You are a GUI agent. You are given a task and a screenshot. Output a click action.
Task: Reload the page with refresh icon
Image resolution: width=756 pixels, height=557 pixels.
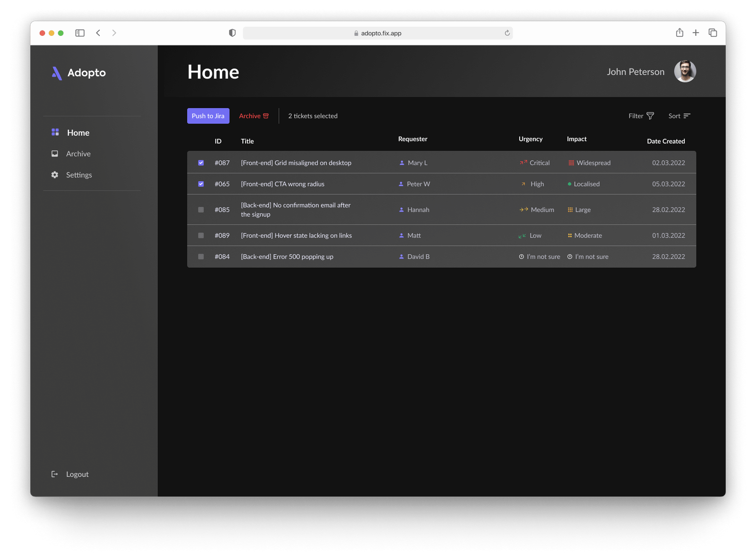pyautogui.click(x=507, y=33)
